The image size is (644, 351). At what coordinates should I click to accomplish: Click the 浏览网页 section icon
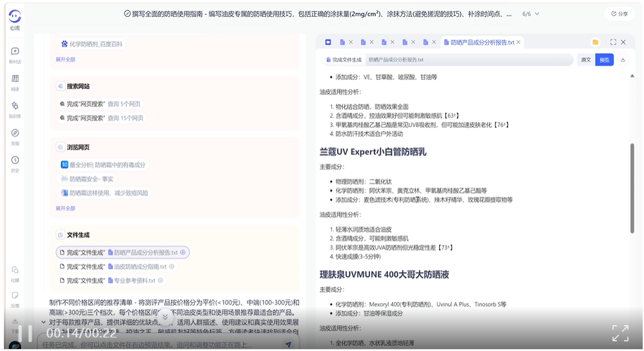point(61,147)
